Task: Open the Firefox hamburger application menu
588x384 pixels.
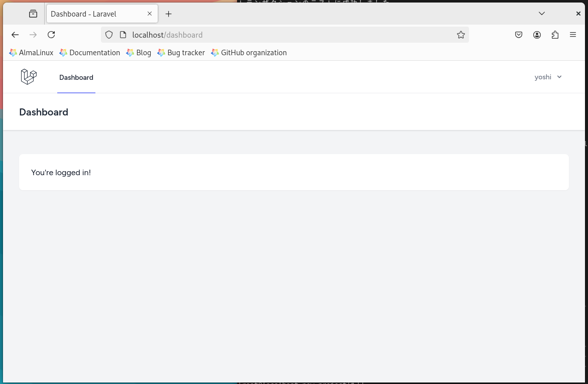Action: click(x=573, y=35)
